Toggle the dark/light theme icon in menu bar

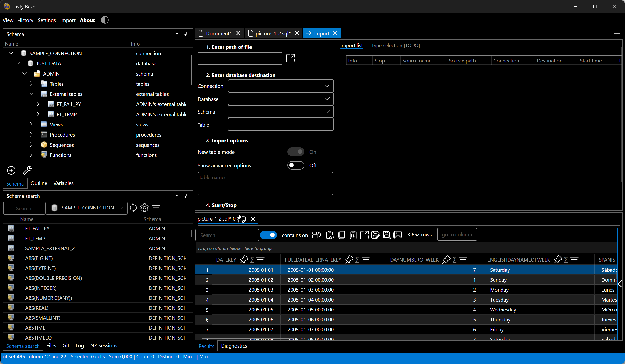click(105, 20)
